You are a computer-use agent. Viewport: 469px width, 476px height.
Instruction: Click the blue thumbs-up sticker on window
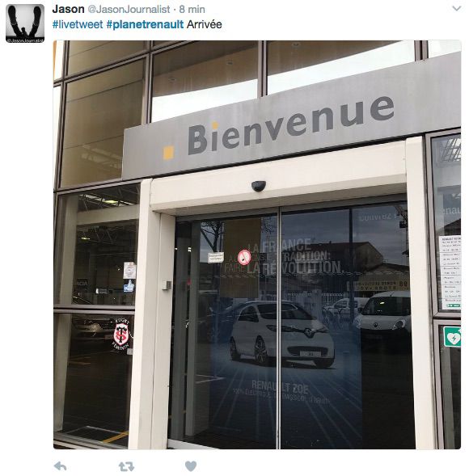tap(129, 286)
